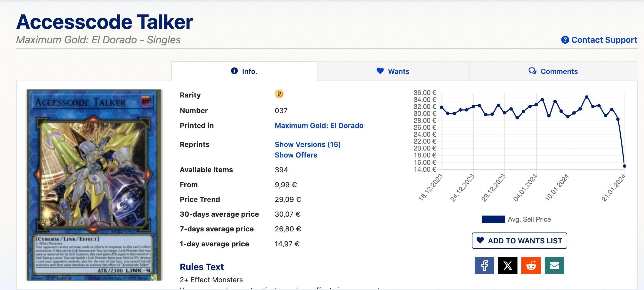Share the card on X
644x290 pixels.
pyautogui.click(x=507, y=266)
